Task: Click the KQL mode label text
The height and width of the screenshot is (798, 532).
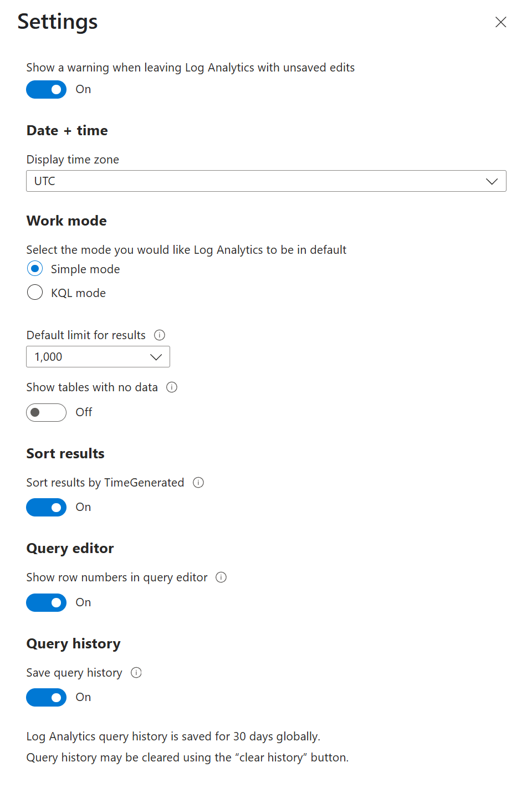Action: (x=78, y=293)
